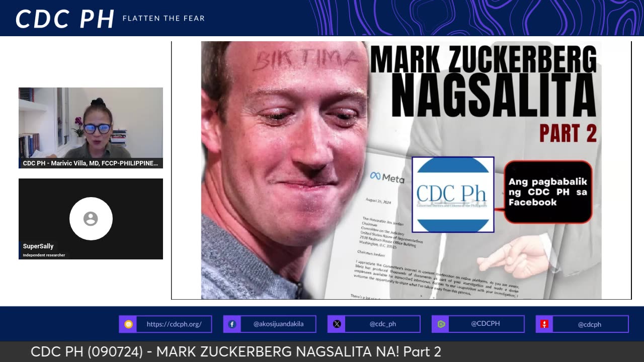Viewport: 644px width, 362px height.
Task: Open the https://cdcph.org/ link
Action: point(174,324)
